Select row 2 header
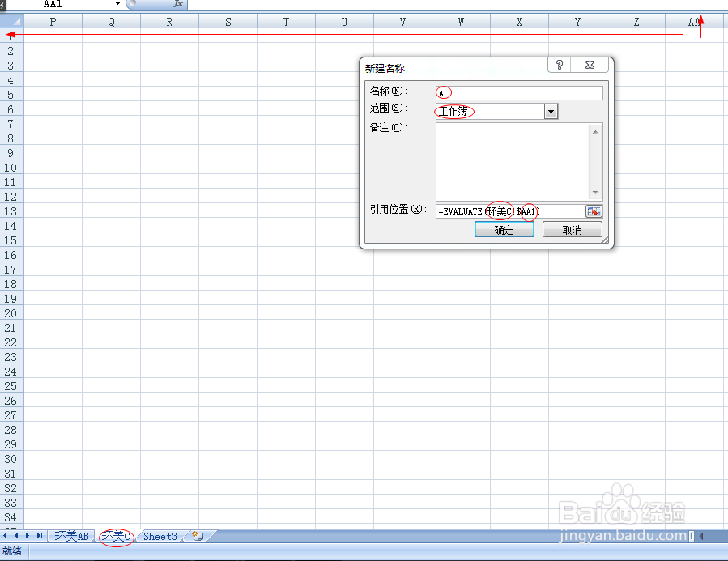 11,50
